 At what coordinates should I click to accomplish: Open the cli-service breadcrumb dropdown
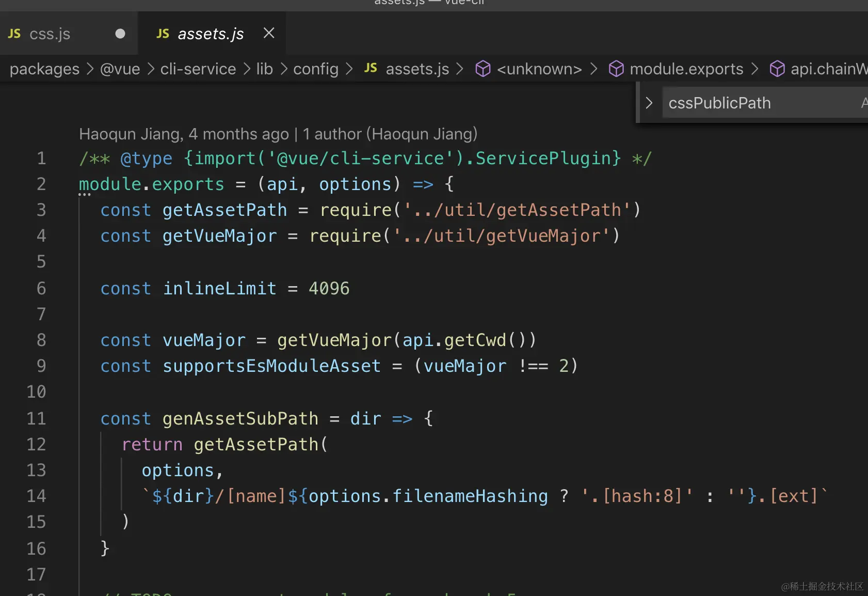pos(198,69)
